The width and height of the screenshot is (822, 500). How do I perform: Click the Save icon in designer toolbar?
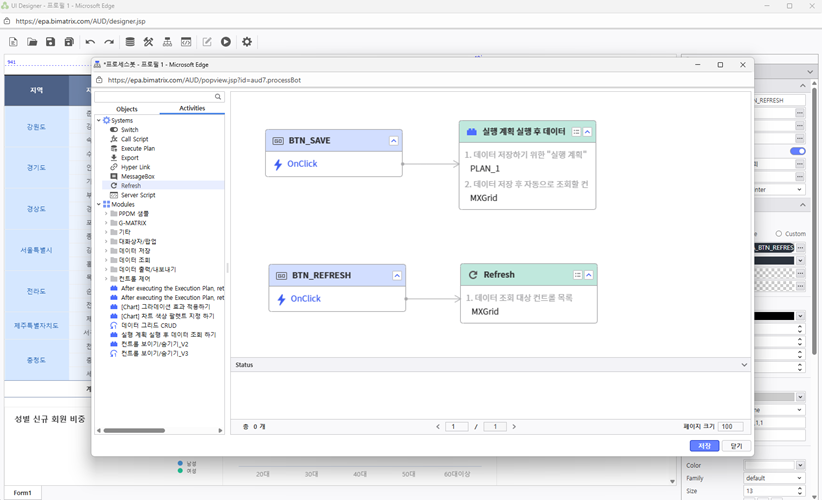50,42
